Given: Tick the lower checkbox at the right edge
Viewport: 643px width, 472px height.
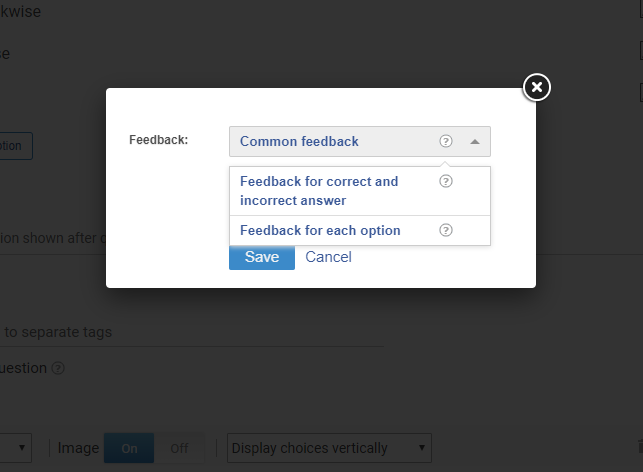Looking at the screenshot, I should (x=641, y=93).
